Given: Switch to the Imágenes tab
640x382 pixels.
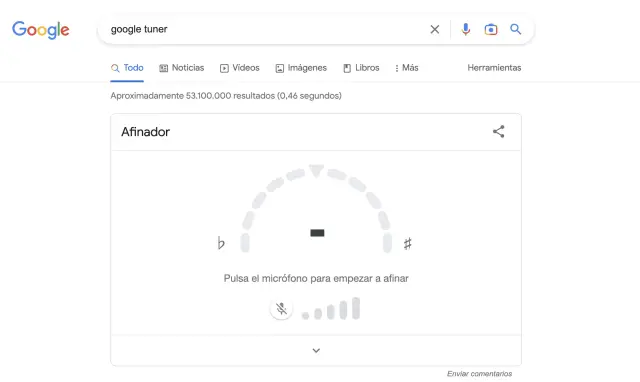Looking at the screenshot, I should click(301, 68).
